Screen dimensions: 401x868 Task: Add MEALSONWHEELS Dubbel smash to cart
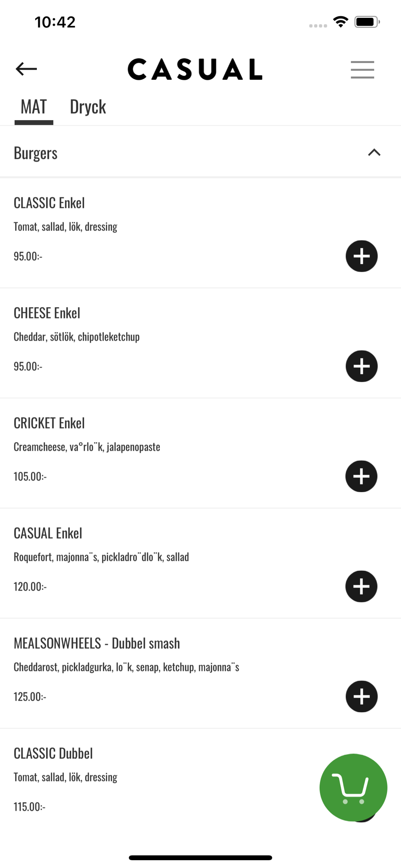coord(362,697)
